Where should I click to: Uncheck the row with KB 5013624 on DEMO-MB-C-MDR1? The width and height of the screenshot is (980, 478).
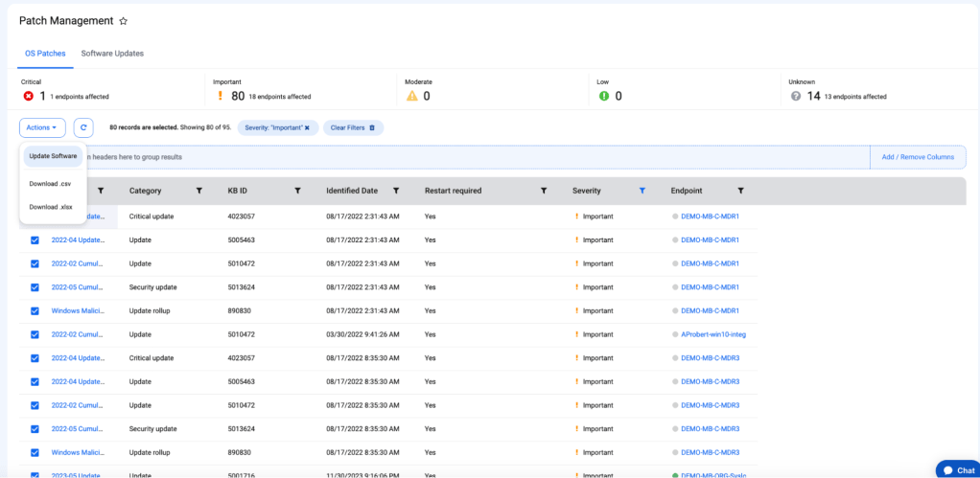[x=35, y=287]
